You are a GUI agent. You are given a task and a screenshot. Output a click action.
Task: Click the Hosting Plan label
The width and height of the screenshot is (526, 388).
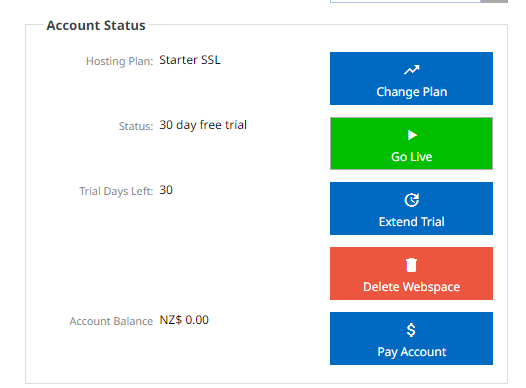119,61
